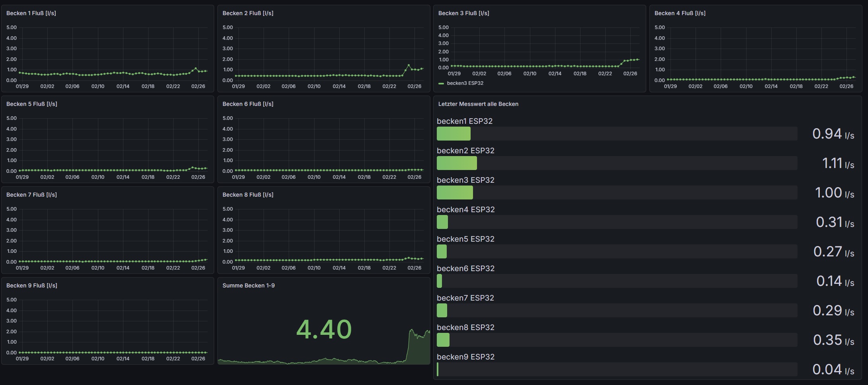Open the Becken 1 Fluß panel title menu

click(x=31, y=13)
